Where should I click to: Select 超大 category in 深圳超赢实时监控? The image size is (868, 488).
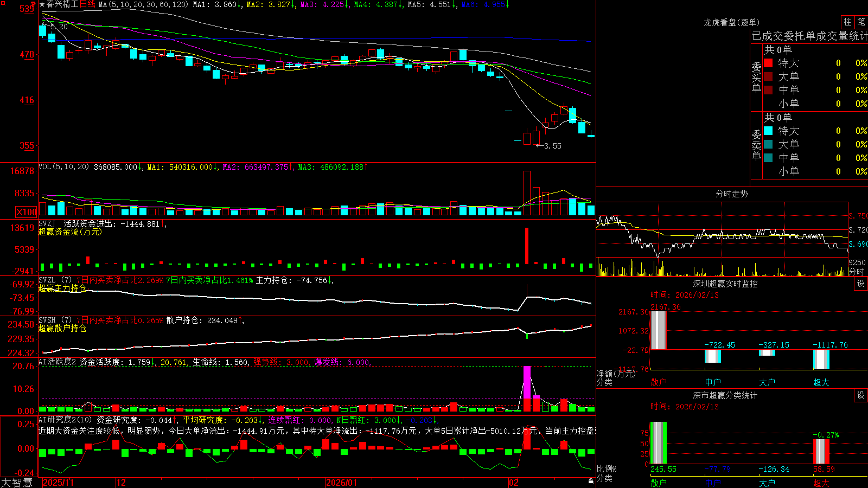(x=821, y=382)
